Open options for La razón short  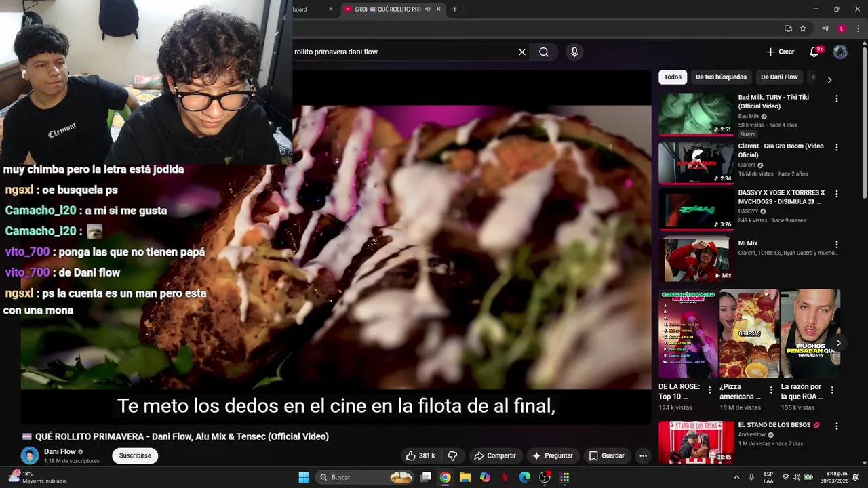[832, 390]
